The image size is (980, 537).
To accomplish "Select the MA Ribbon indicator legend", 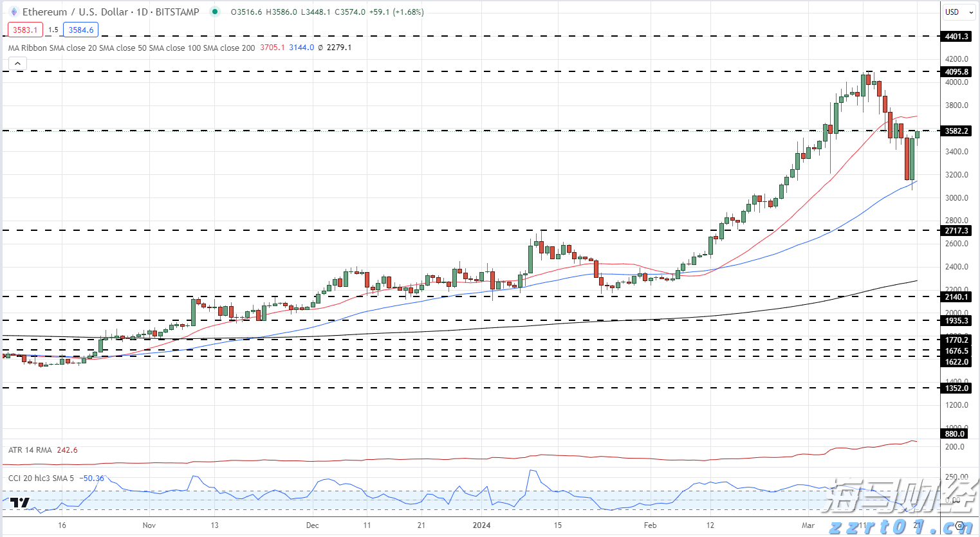I will 131,48.
